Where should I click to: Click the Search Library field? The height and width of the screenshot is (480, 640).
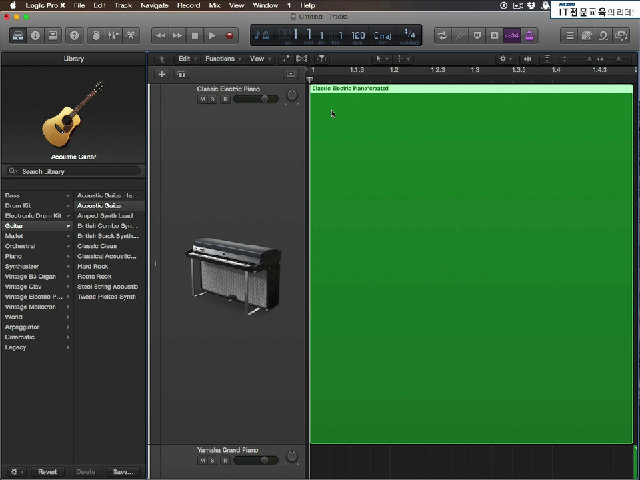pyautogui.click(x=74, y=171)
